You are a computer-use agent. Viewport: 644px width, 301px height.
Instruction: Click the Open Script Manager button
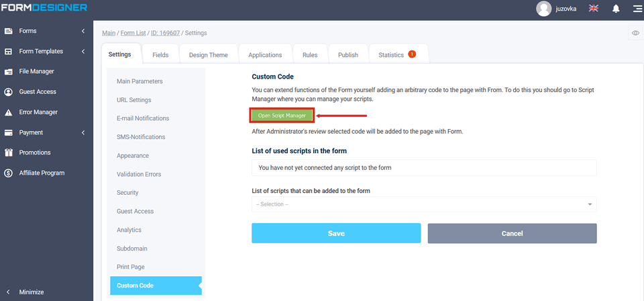(282, 116)
